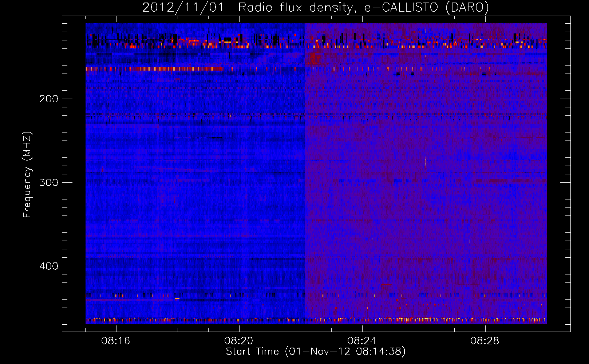Click the 200 frequency tick label
Screen dimensions: 589x364
49,99
